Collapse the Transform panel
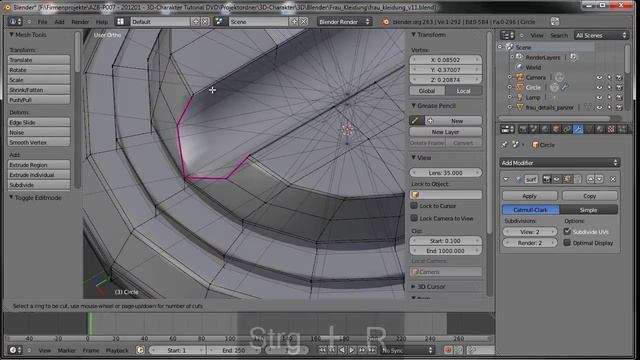The width and height of the screenshot is (640, 360). tap(413, 35)
